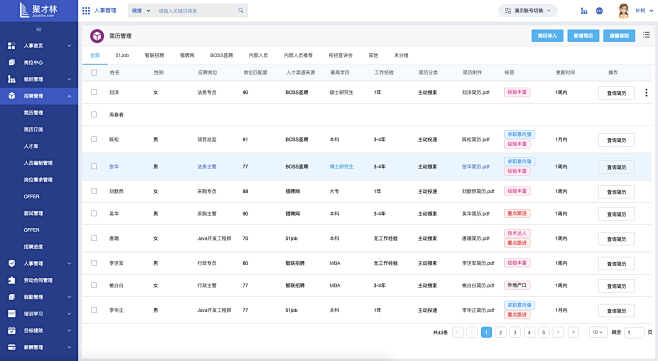Check the box for the 行政专员 row
Screen dimensions: 658x361
coord(94,263)
